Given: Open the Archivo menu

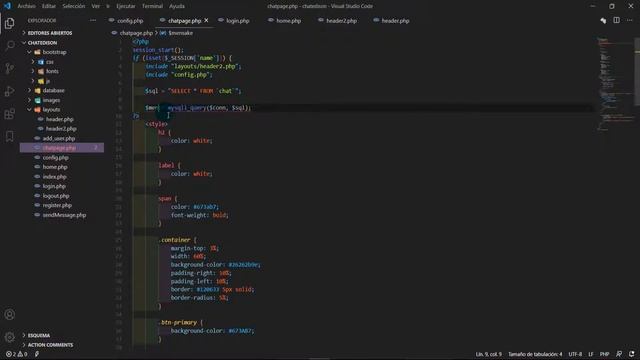Looking at the screenshot, I should click(x=27, y=6).
